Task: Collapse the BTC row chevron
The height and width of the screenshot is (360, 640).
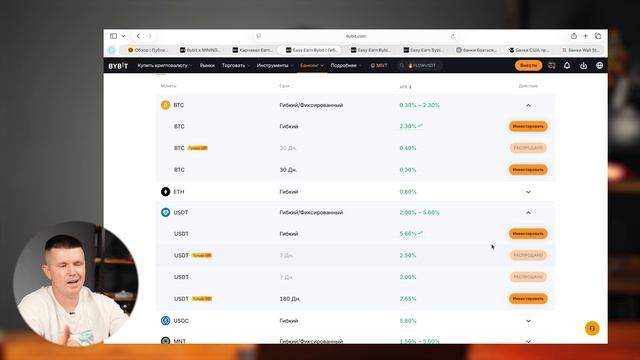Action: [x=528, y=105]
